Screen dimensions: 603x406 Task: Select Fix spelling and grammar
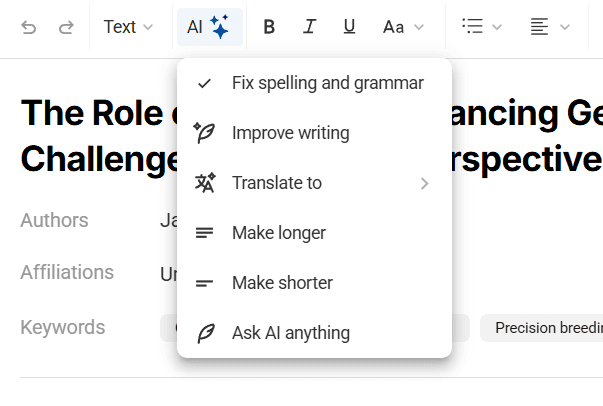327,83
